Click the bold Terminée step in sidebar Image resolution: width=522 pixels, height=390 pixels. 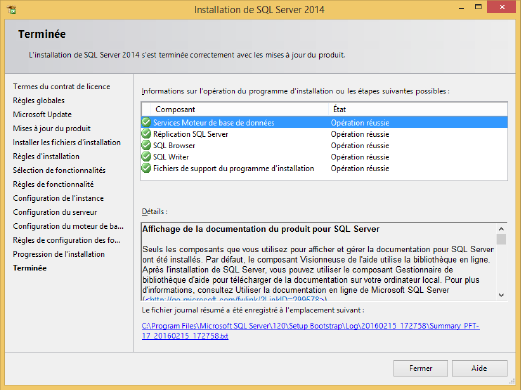pyautogui.click(x=30, y=268)
